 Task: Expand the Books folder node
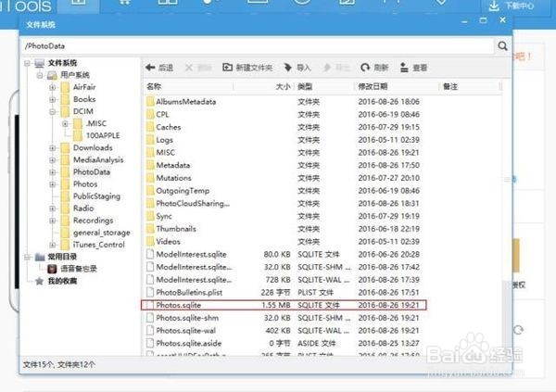pos(53,99)
